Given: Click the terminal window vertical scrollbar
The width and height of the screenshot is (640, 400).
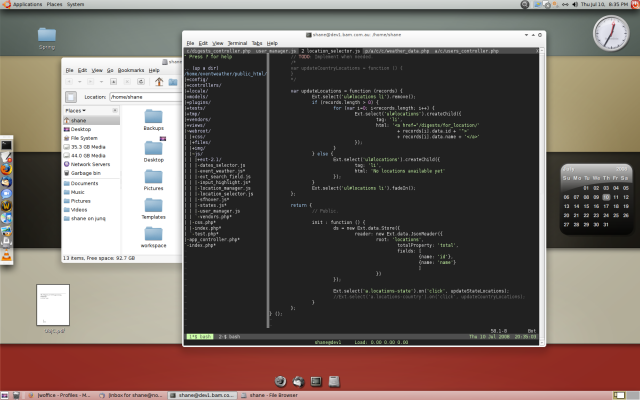Looking at the screenshot, I should (542, 196).
